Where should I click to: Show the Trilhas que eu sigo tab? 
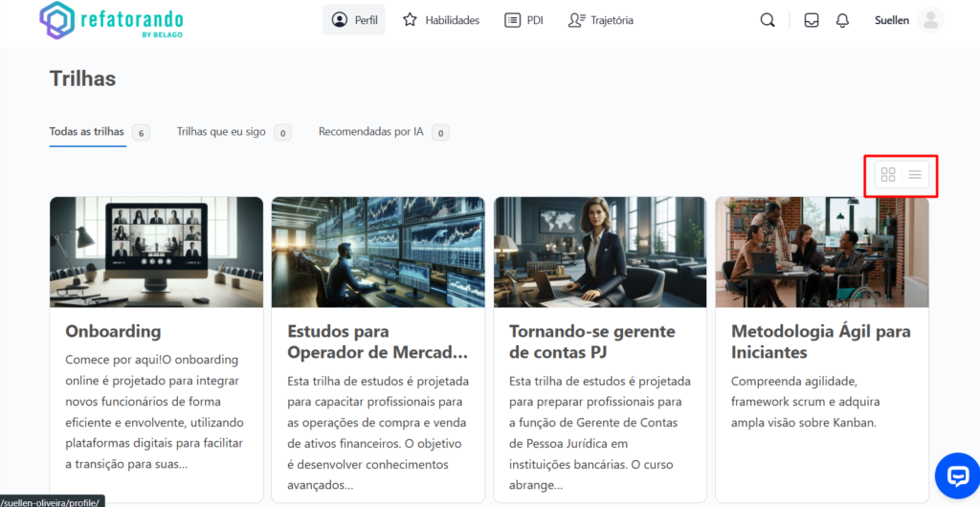click(221, 132)
